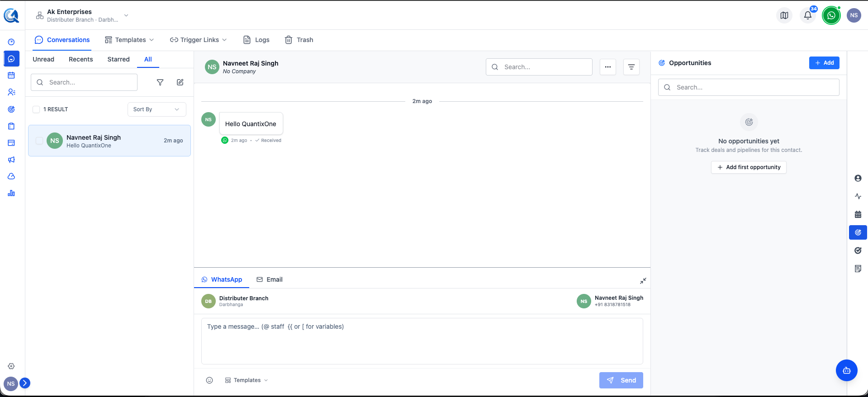Open the chatbot assistant floating button
The image size is (868, 397).
pos(847,370)
